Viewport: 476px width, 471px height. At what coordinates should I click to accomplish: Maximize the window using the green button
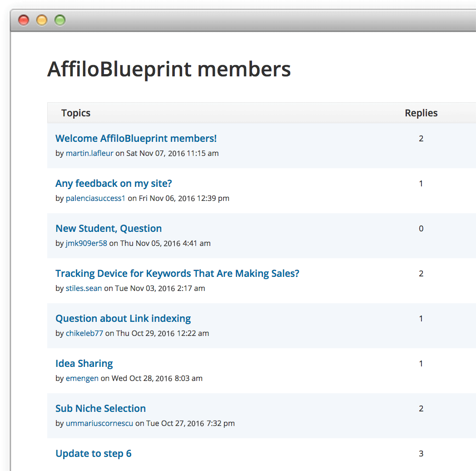coord(60,20)
